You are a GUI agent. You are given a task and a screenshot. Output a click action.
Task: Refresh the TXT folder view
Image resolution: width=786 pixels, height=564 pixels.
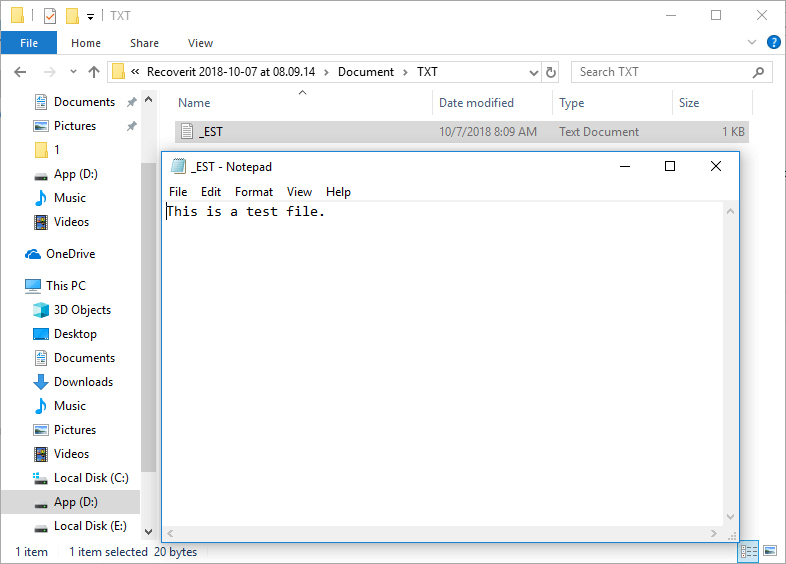[551, 72]
